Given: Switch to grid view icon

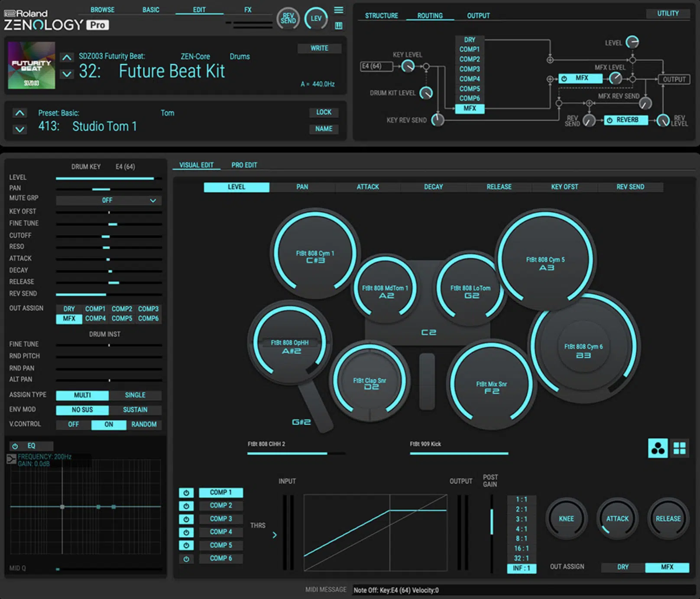Looking at the screenshot, I should point(679,448).
